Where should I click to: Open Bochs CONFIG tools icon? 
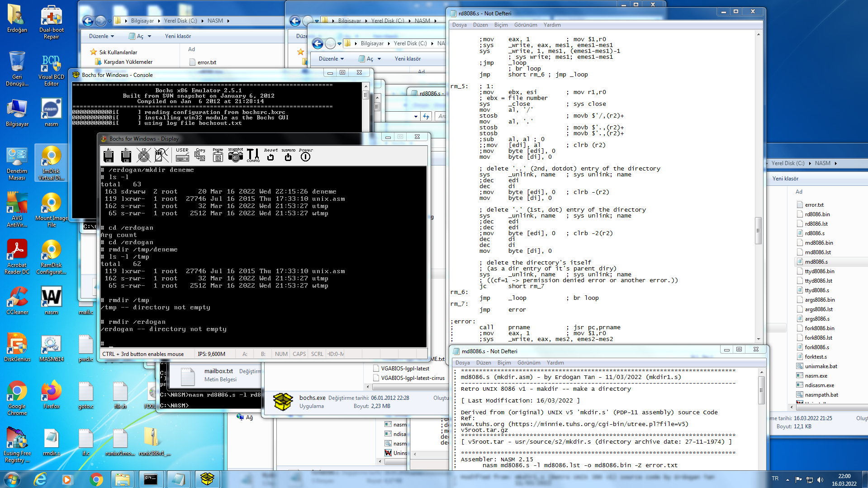[x=253, y=155]
